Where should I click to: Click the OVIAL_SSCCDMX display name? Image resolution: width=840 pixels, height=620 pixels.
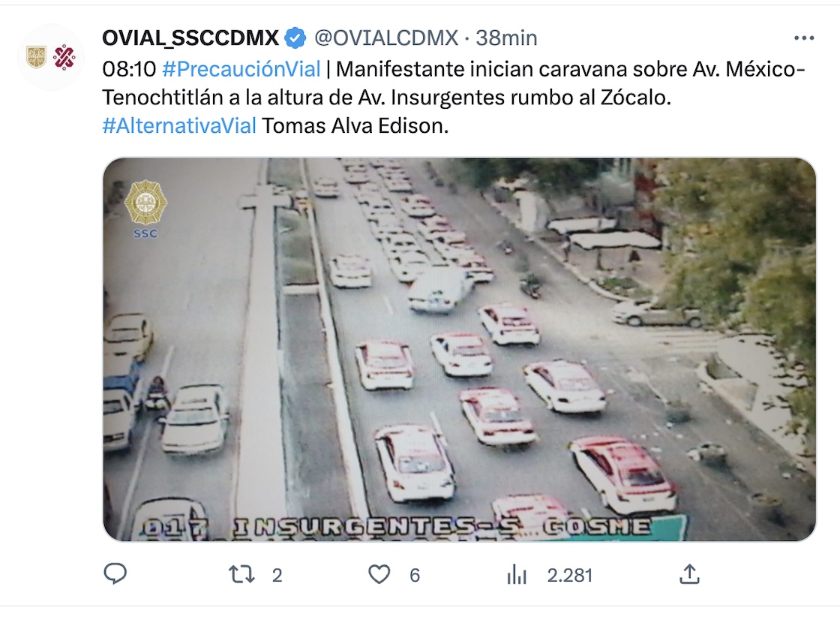click(x=190, y=38)
